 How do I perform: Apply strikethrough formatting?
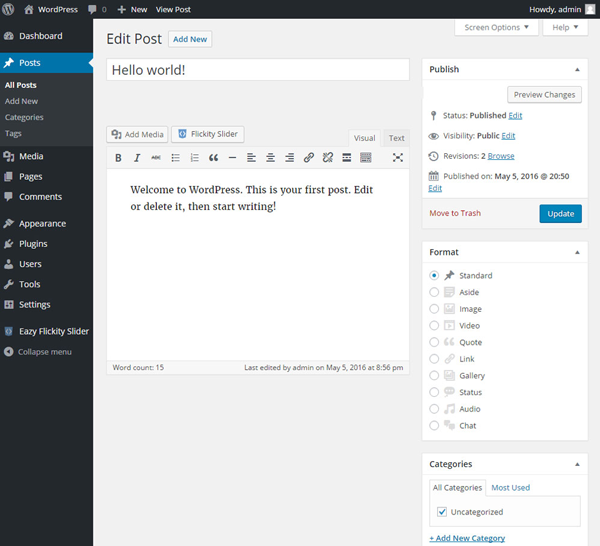tap(156, 158)
